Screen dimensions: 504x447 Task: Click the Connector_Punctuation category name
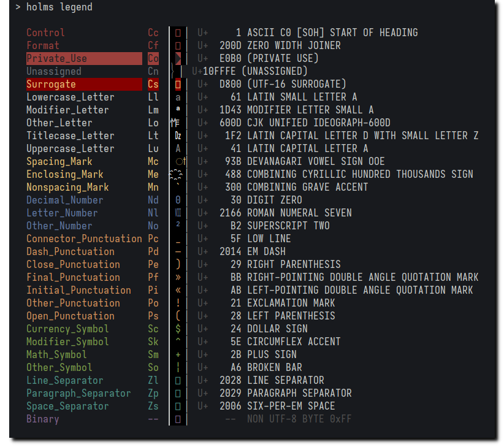pyautogui.click(x=84, y=239)
